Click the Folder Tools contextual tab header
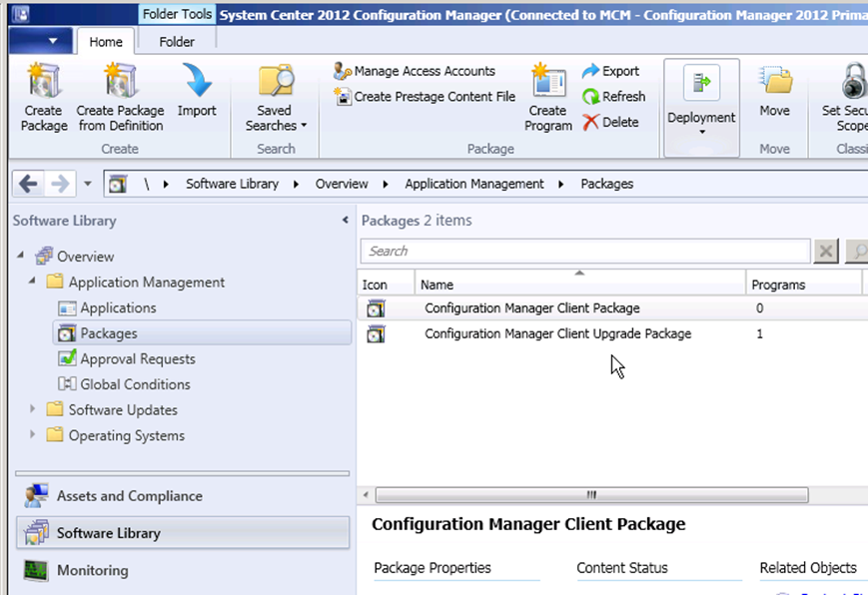The height and width of the screenshot is (595, 868). point(177,14)
